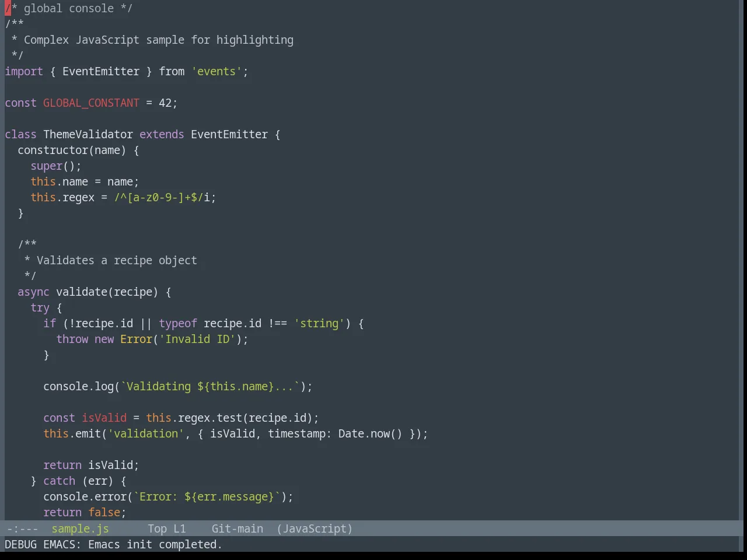
Task: Click the 'async' keyword
Action: point(33,292)
